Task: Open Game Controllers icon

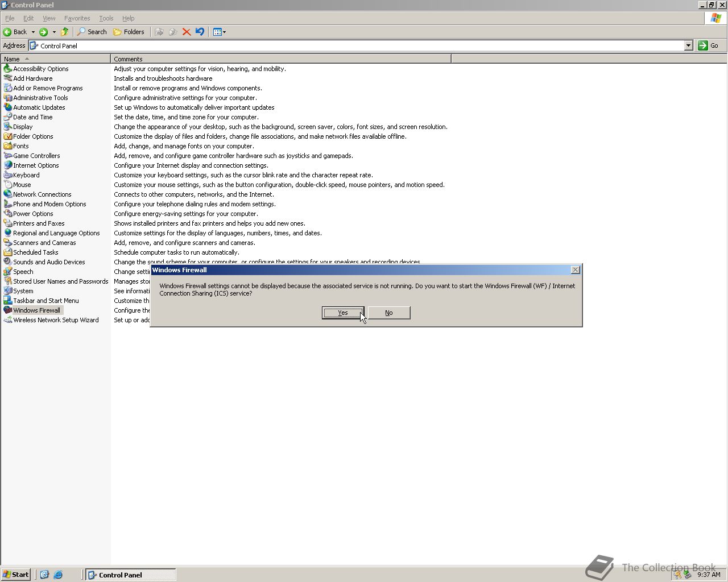Action: pyautogui.click(x=7, y=156)
